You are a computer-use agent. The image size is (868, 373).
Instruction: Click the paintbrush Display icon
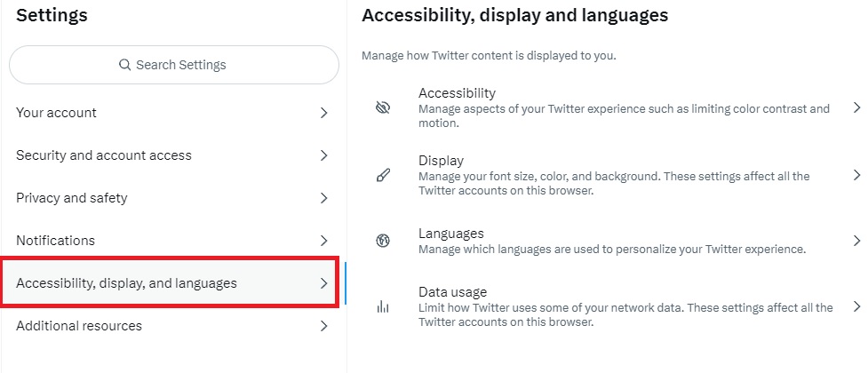tap(383, 176)
